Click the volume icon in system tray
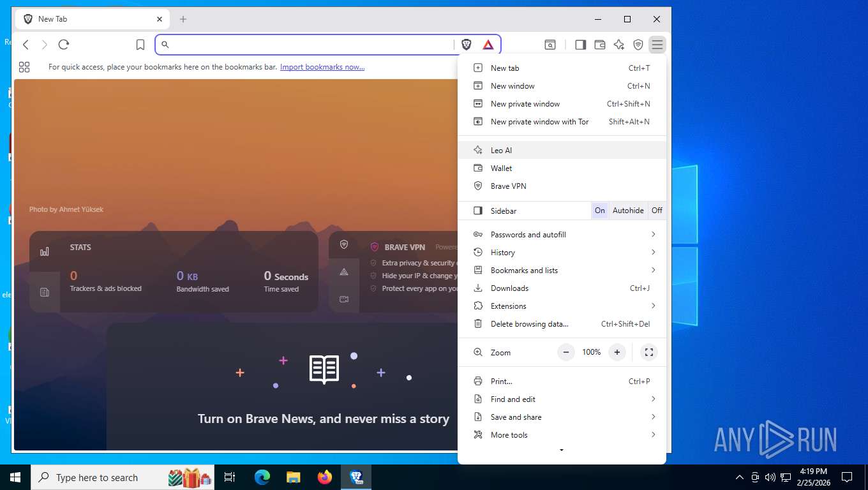 tap(770, 477)
